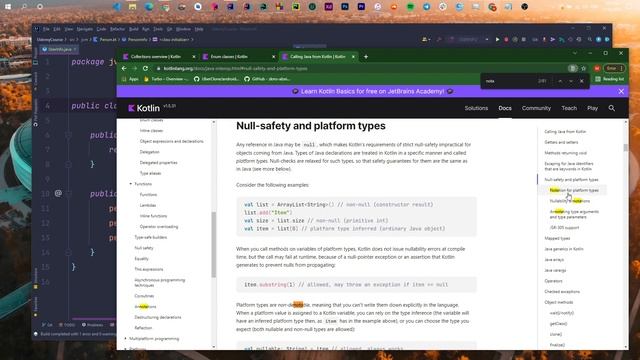Jump to Object methods section
Image resolution: width=640 pixels, height=360 pixels.
559,302
